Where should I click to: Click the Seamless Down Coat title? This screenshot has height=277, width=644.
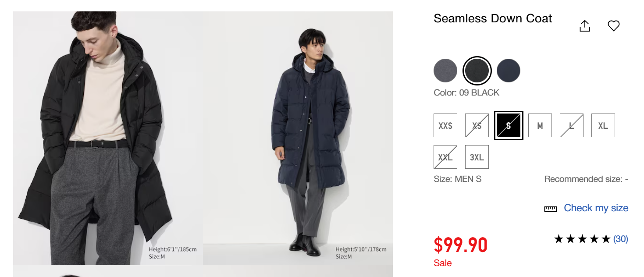tap(492, 18)
